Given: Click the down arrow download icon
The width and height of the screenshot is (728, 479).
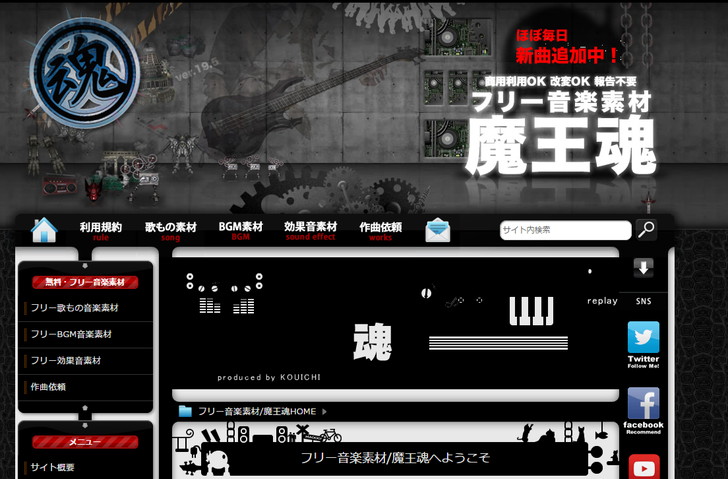Looking at the screenshot, I should click(644, 268).
